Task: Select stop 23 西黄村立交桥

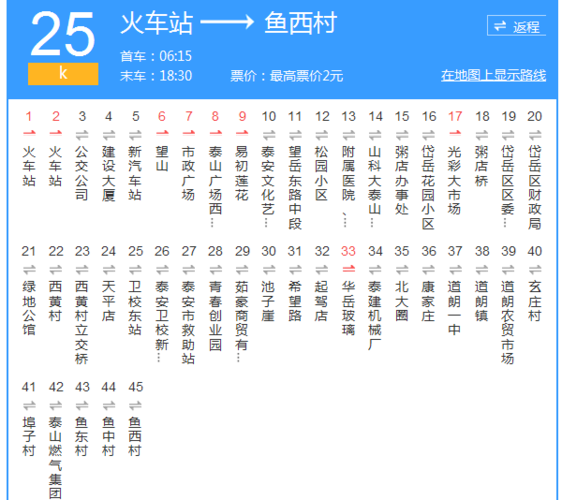Action: click(x=82, y=322)
